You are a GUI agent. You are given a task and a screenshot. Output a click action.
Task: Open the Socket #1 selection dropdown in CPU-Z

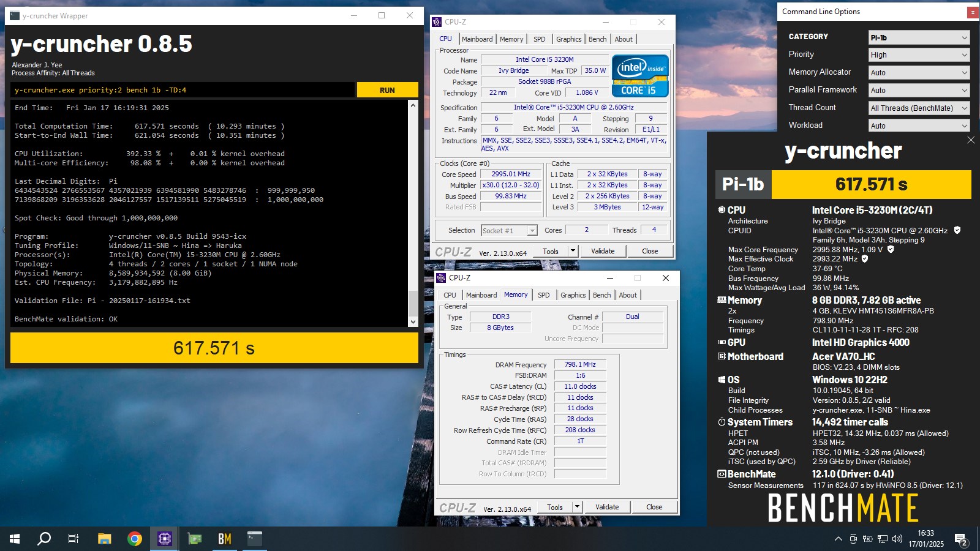(509, 230)
